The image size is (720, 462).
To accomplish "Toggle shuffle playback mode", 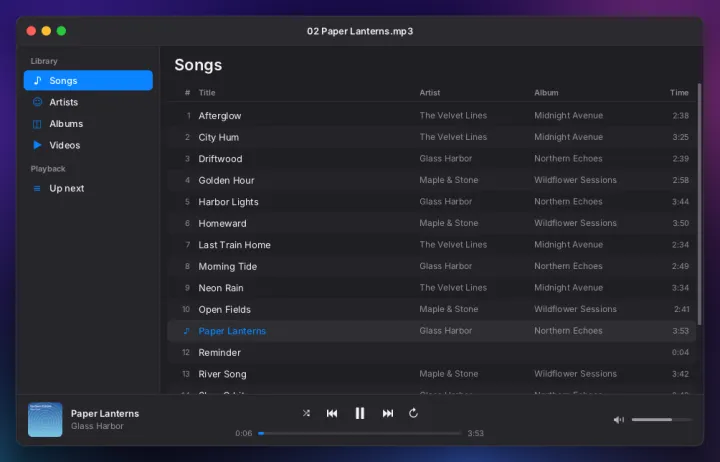I will click(306, 413).
